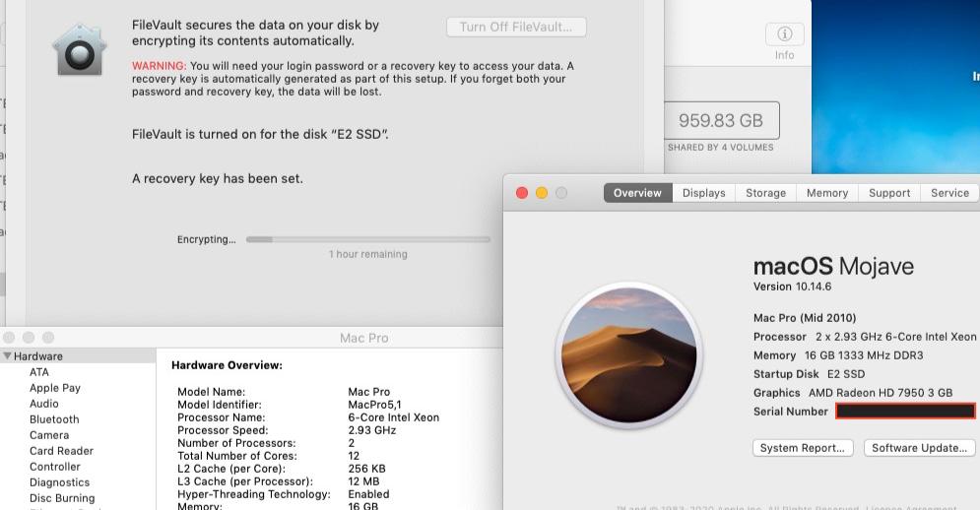This screenshot has height=510, width=980.
Task: Click the 'macOS Mojave' title
Action: click(833, 266)
